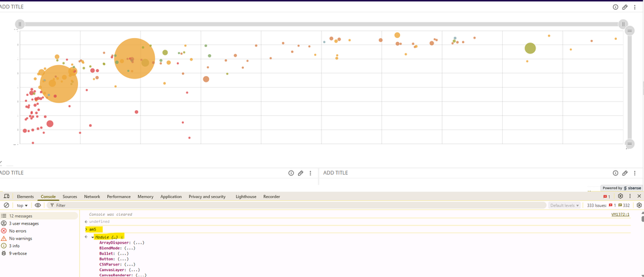This screenshot has width=644, height=277.
Task: Click the pencil icon on the bottom-left widget
Action: [x=301, y=173]
